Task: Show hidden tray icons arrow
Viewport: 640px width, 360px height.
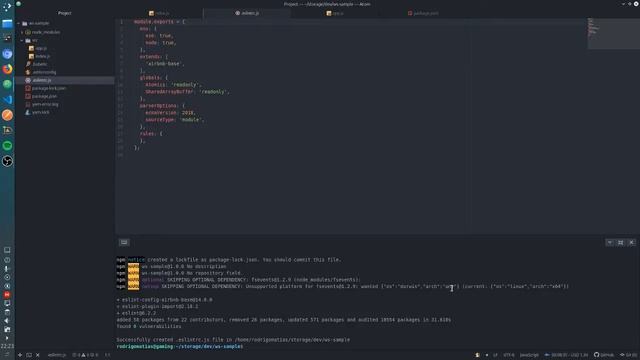Action: click(7, 338)
